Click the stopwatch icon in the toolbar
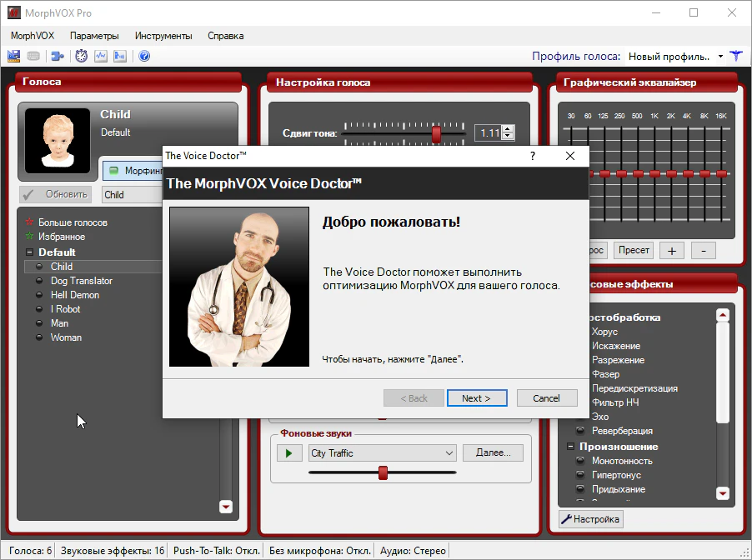 point(81,57)
